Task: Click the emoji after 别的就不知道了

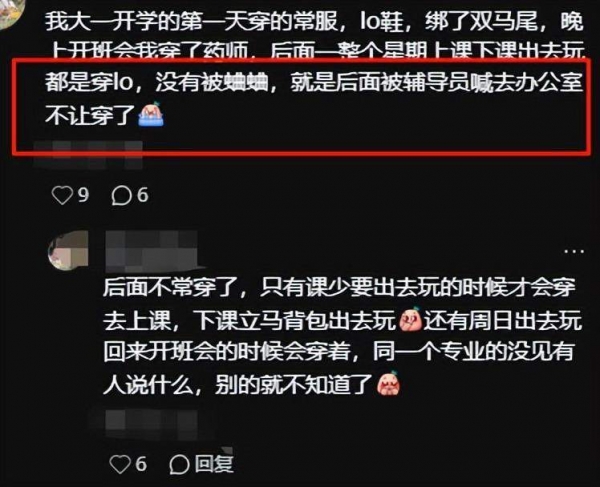Action: pos(388,383)
